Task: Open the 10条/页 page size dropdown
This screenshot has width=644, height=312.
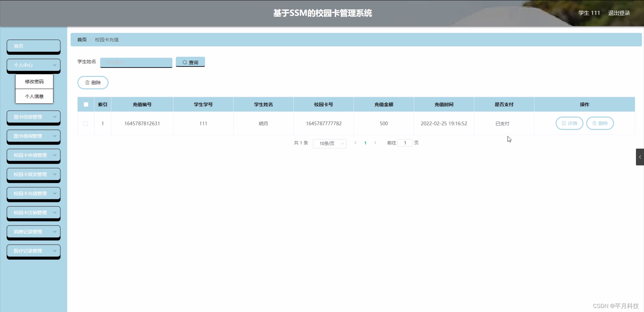Action: tap(329, 143)
